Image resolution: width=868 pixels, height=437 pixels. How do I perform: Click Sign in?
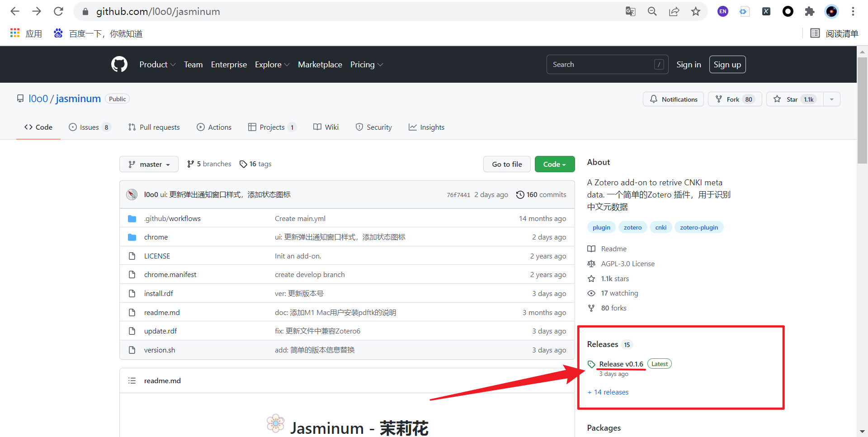[689, 65]
